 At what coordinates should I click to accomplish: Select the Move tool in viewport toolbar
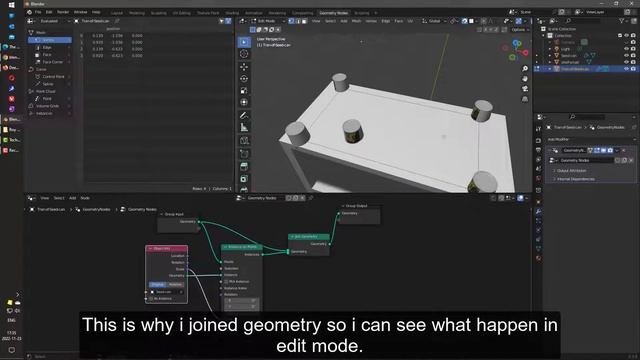click(244, 67)
